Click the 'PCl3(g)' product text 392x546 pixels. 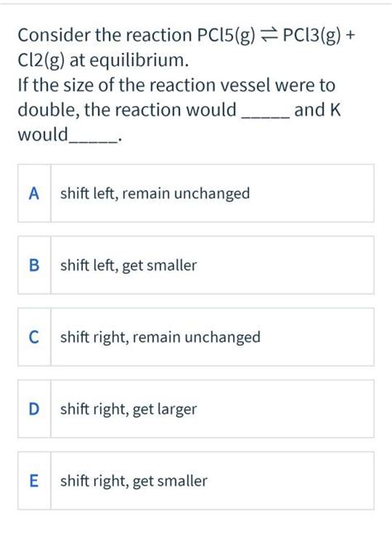coord(312,36)
